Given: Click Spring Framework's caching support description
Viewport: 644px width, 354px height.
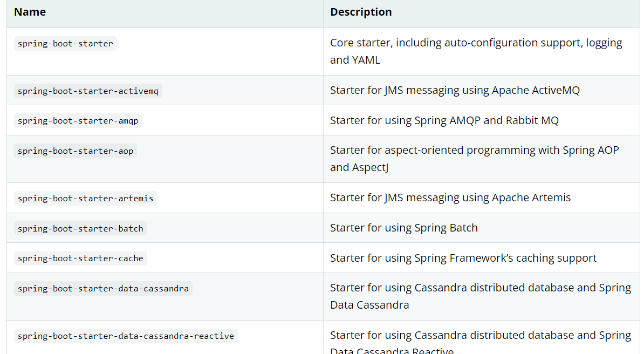Looking at the screenshot, I should (463, 258).
